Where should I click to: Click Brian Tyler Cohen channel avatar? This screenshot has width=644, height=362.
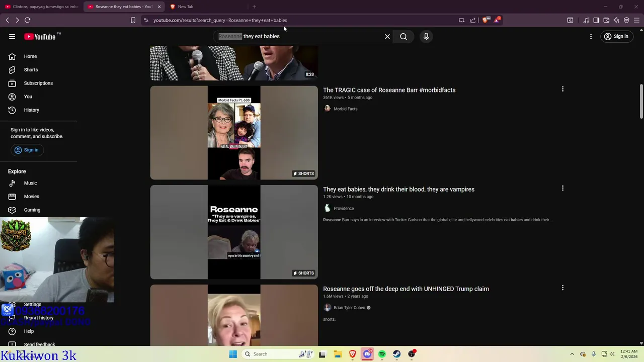click(x=327, y=308)
